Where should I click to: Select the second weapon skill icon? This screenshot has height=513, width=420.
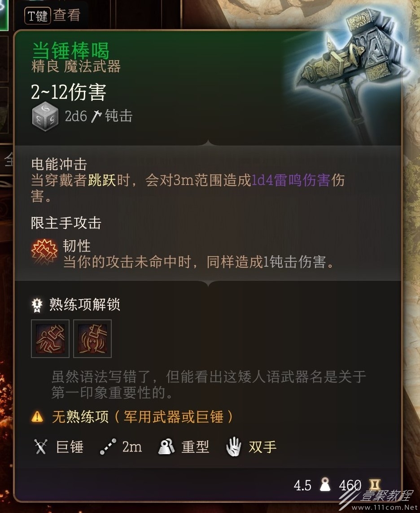tap(92, 339)
